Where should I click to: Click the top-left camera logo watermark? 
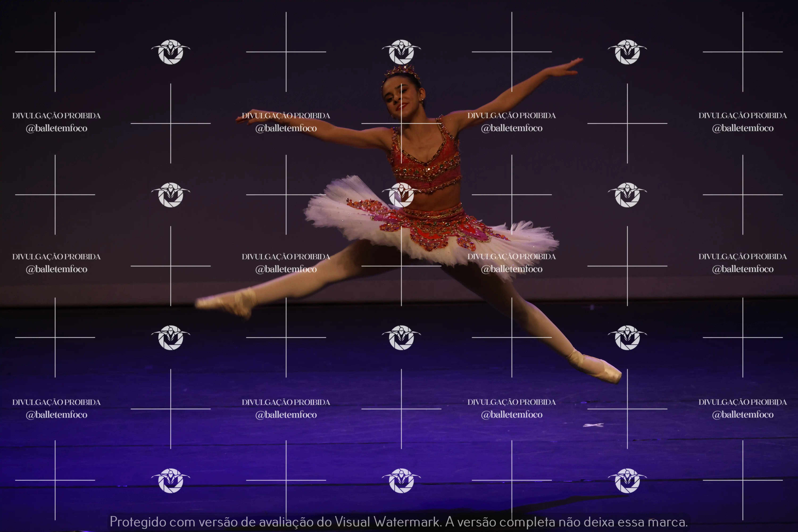171,52
